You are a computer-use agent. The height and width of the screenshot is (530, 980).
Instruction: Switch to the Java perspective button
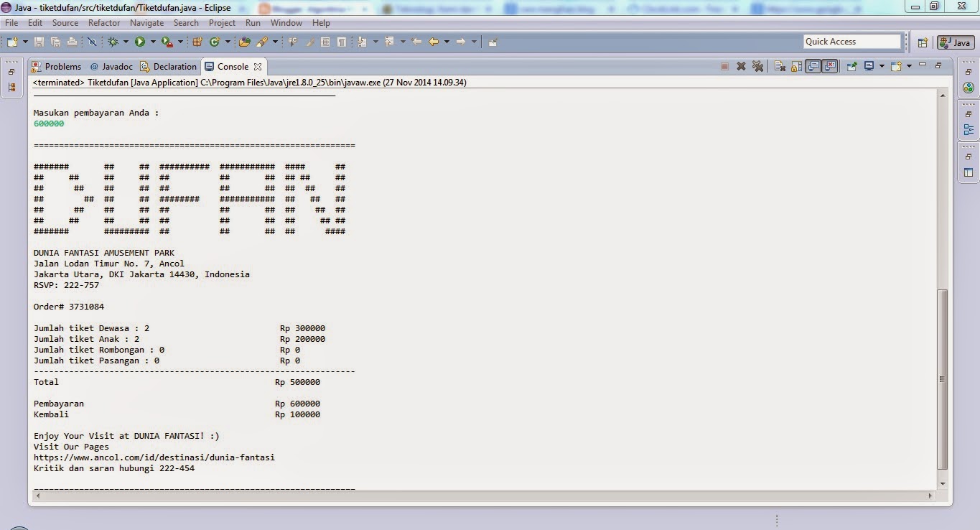(x=956, y=42)
